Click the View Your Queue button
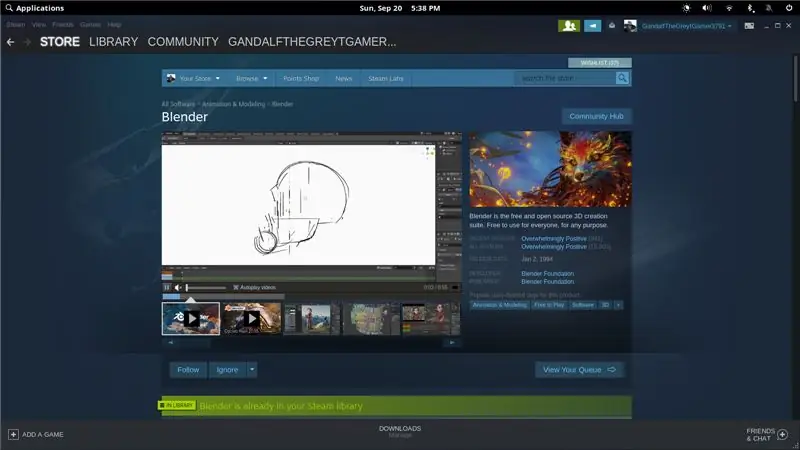The width and height of the screenshot is (800, 450). pyautogui.click(x=579, y=369)
